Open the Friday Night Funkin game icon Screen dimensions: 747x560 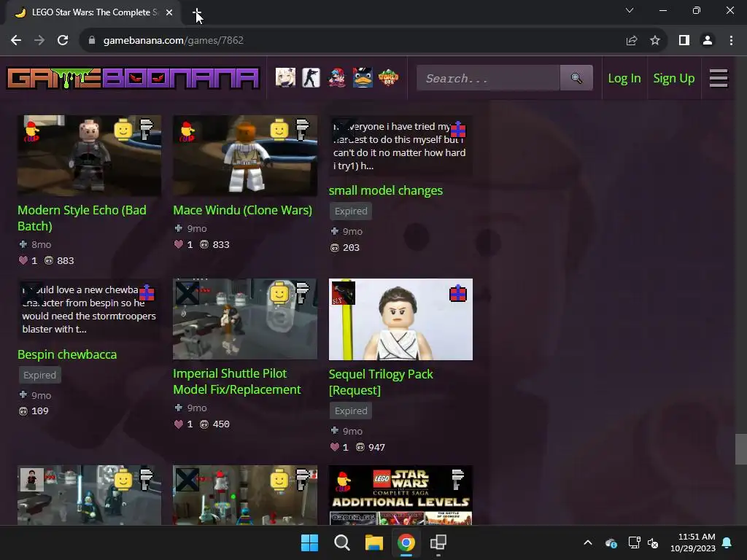tap(337, 77)
